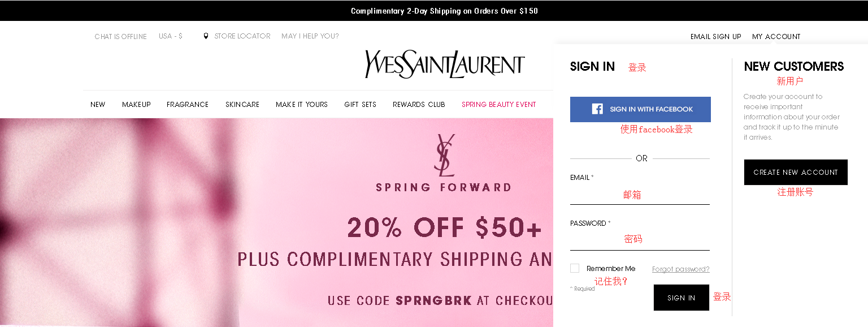Image resolution: width=868 pixels, height=327 pixels.
Task: Click the Yves Saint Laurent logo
Action: point(445,64)
